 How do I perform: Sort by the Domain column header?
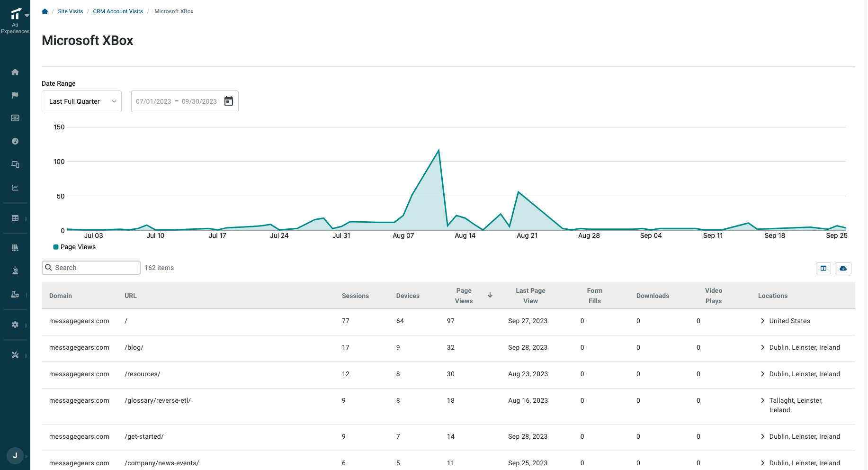coord(61,296)
